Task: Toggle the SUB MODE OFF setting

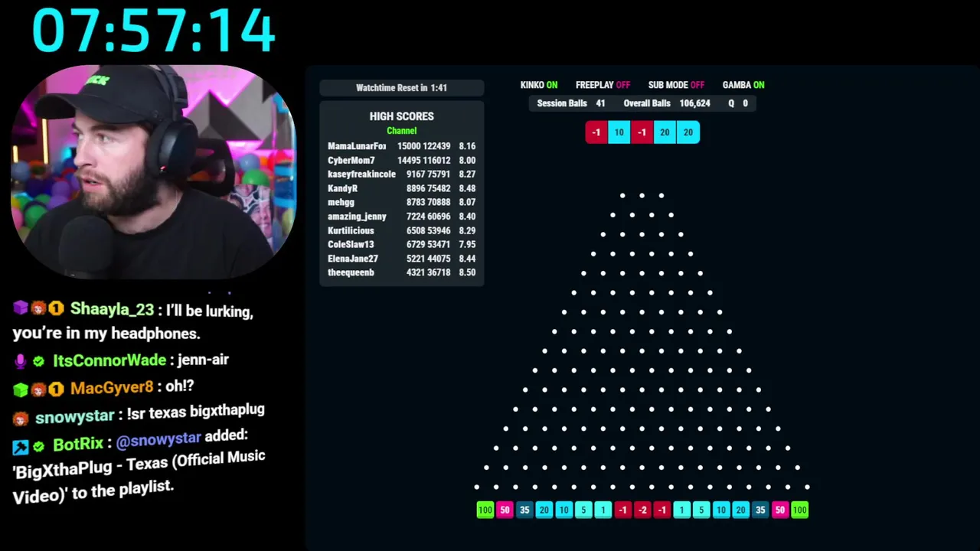Action: [x=676, y=85]
